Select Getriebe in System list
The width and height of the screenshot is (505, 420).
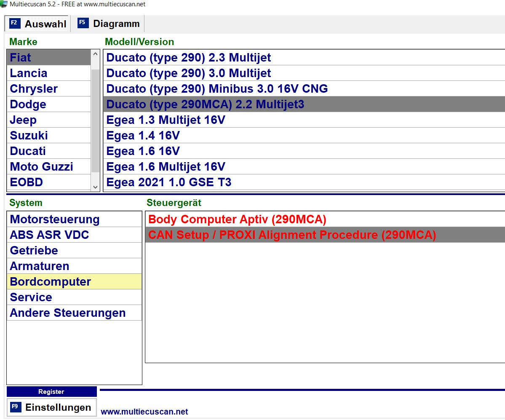pos(75,251)
